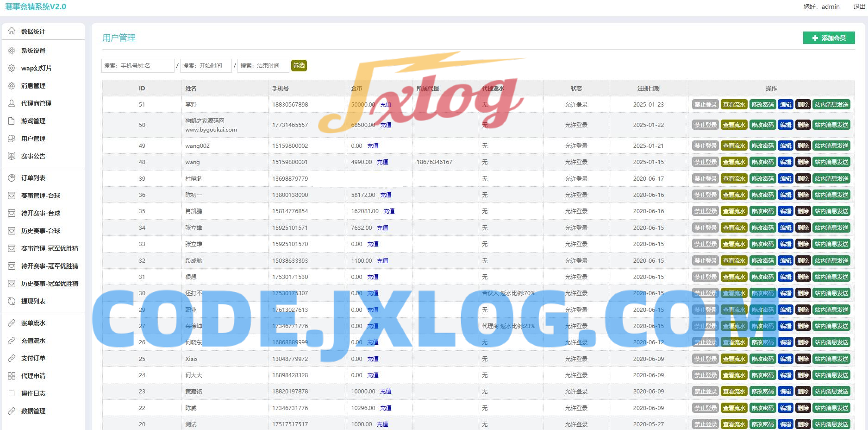Open 历史赛事-台球 menu item
The width and height of the screenshot is (868, 430).
(41, 231)
